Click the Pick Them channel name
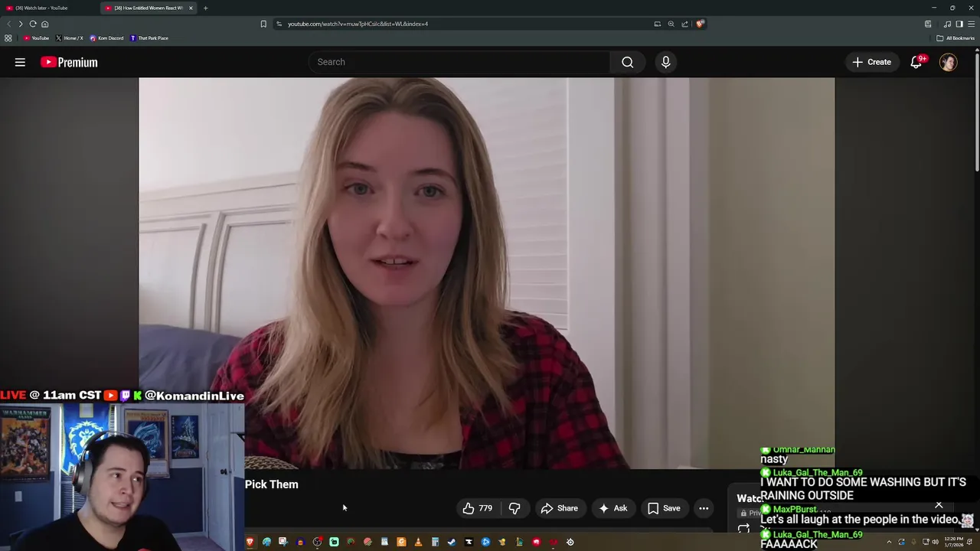 pos(272,484)
